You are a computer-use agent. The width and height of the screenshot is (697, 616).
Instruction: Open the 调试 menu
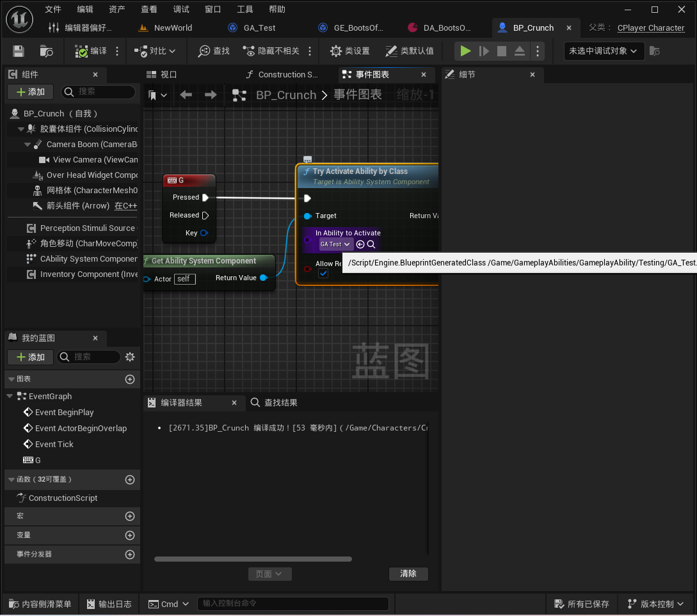[x=181, y=10]
